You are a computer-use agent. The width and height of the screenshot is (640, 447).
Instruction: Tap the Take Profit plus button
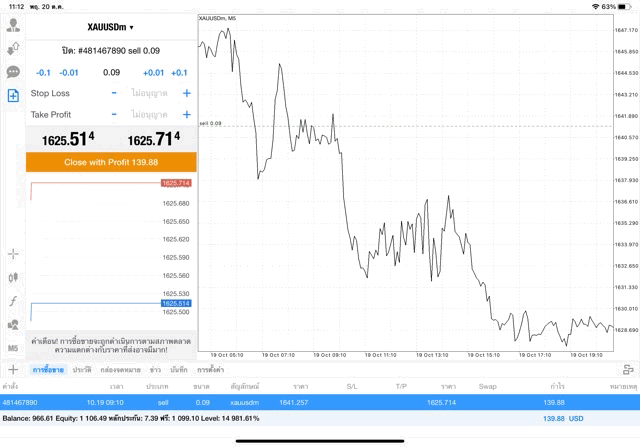[x=187, y=114]
